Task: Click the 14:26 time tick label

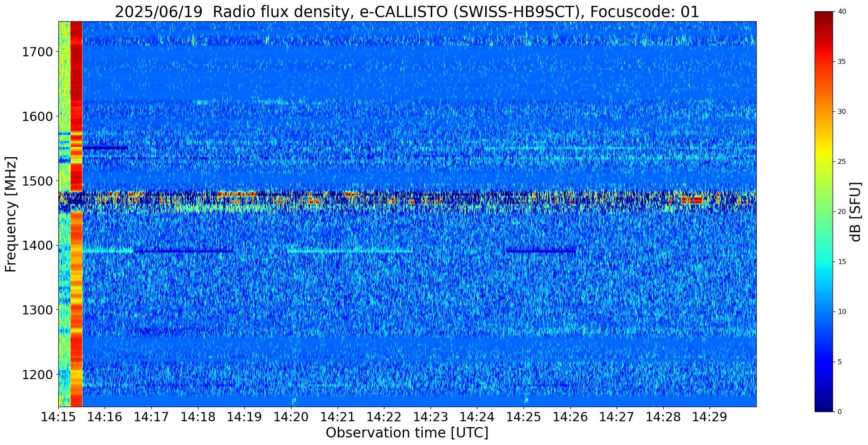Action: click(x=570, y=417)
